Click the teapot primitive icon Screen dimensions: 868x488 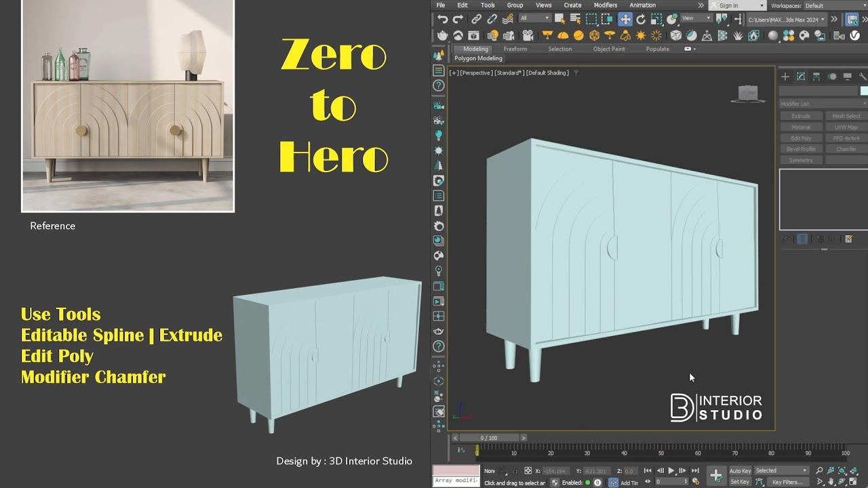[x=442, y=35]
